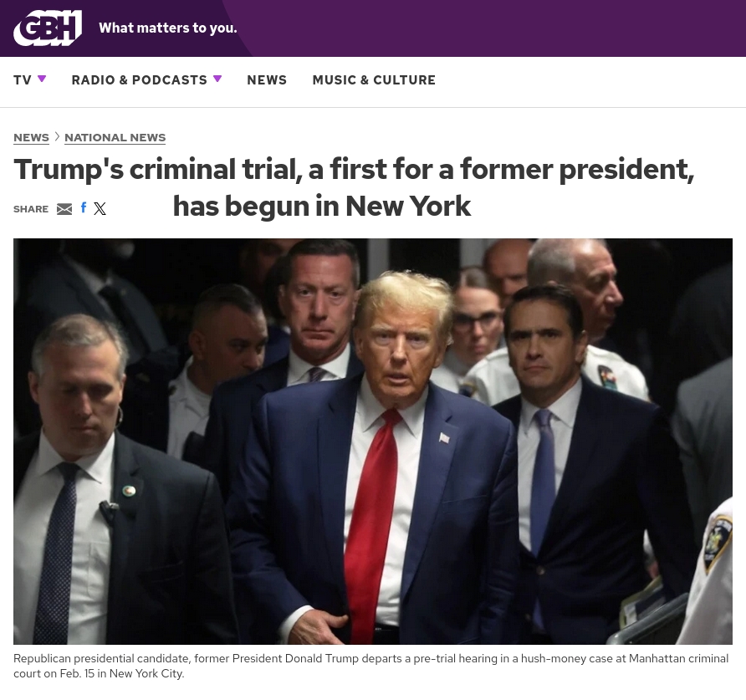This screenshot has width=746, height=700.
Task: Open the Music & Culture section
Action: coord(374,80)
